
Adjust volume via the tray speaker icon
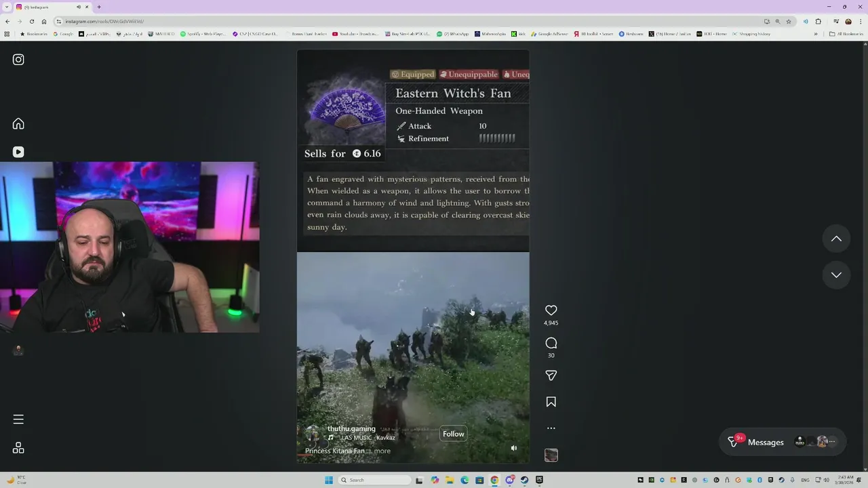tap(826, 480)
